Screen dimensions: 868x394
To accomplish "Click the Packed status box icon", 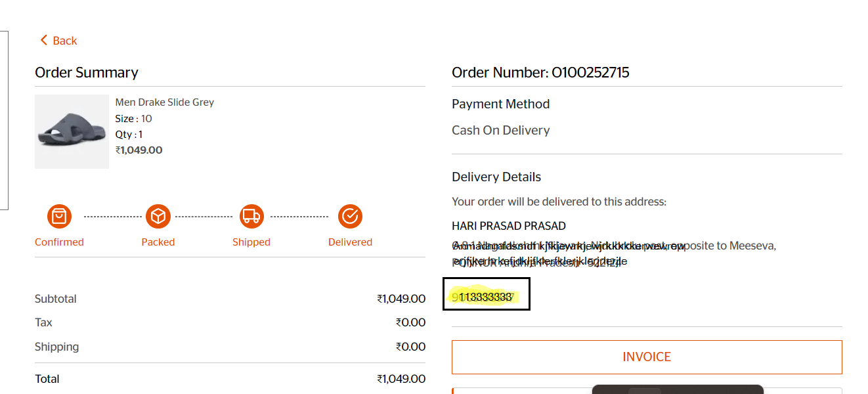I will click(x=158, y=216).
